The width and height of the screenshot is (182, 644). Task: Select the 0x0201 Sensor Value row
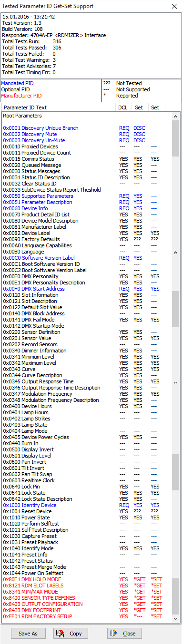click(86, 338)
